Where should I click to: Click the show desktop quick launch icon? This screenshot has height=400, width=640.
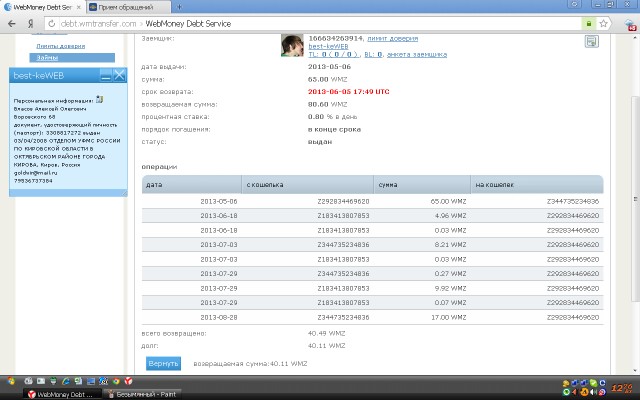pyautogui.click(x=91, y=381)
